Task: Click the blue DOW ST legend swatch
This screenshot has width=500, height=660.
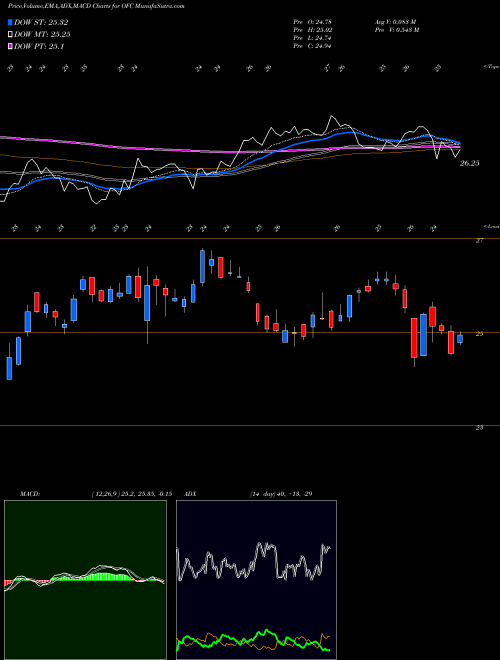Action: point(11,22)
